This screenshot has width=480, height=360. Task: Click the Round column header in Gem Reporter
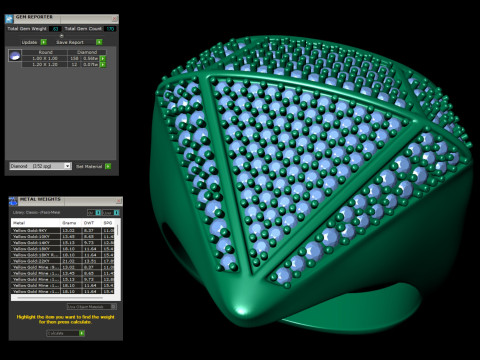click(x=45, y=52)
